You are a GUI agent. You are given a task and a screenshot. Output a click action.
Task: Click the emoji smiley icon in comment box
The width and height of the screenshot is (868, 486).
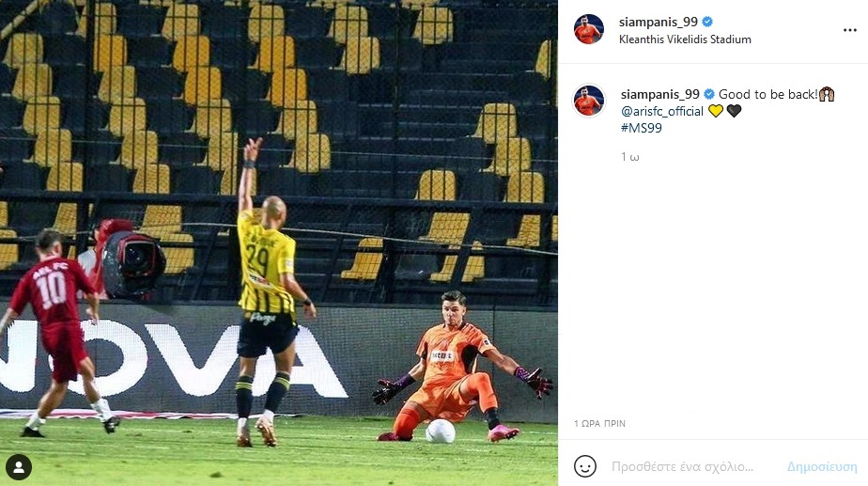(x=585, y=466)
